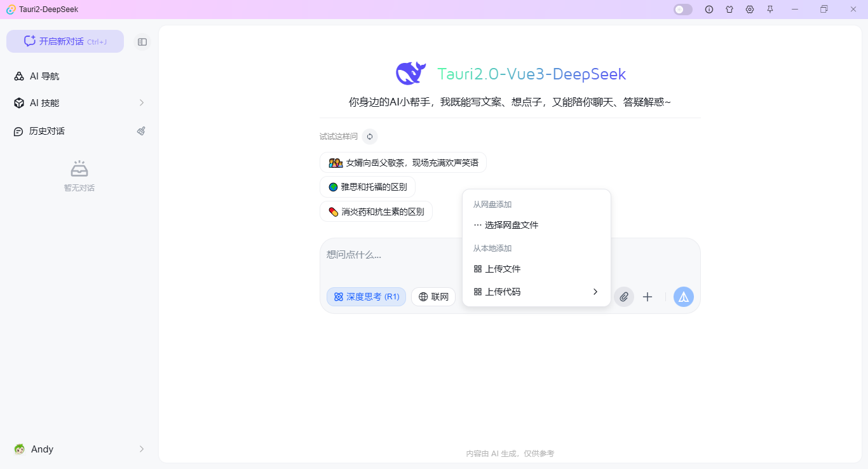Click the 内容由 AI 生成，仅供参考 footer text
Screen dimensions: 868x469
coord(510,454)
